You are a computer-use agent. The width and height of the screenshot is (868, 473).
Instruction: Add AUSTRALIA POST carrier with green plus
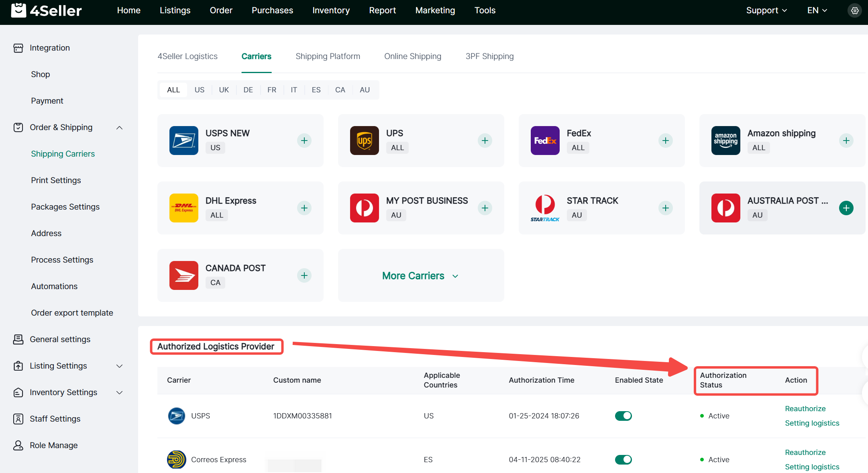click(x=846, y=208)
